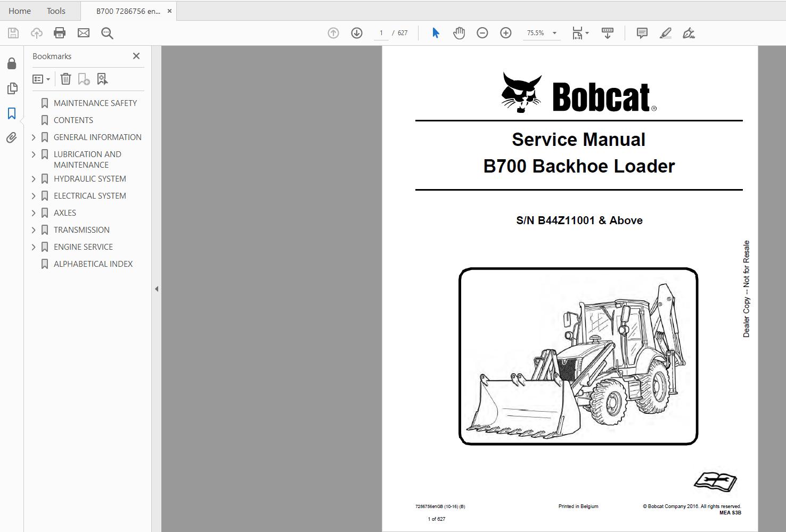Click find current bookmark icon
The width and height of the screenshot is (786, 532).
102,79
